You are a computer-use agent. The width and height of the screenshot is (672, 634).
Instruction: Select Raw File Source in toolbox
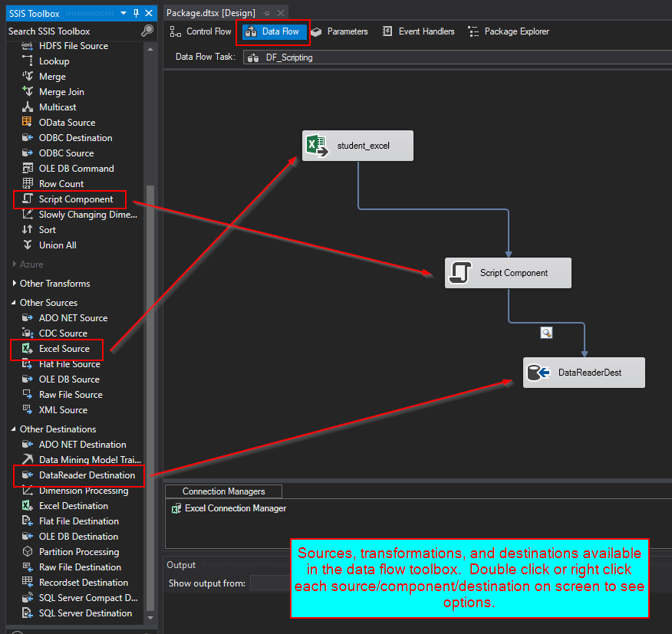71,395
